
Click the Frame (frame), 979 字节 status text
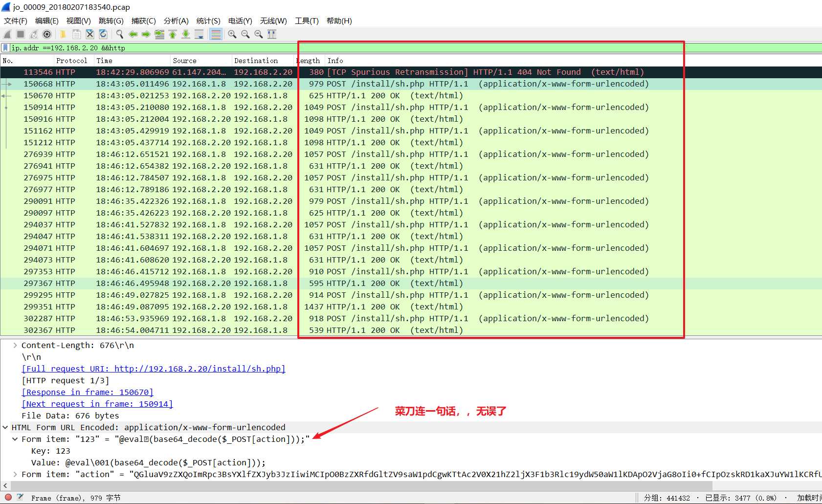76,498
